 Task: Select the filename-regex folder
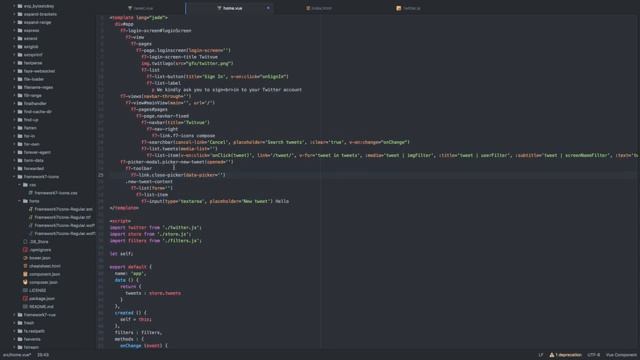click(x=38, y=87)
